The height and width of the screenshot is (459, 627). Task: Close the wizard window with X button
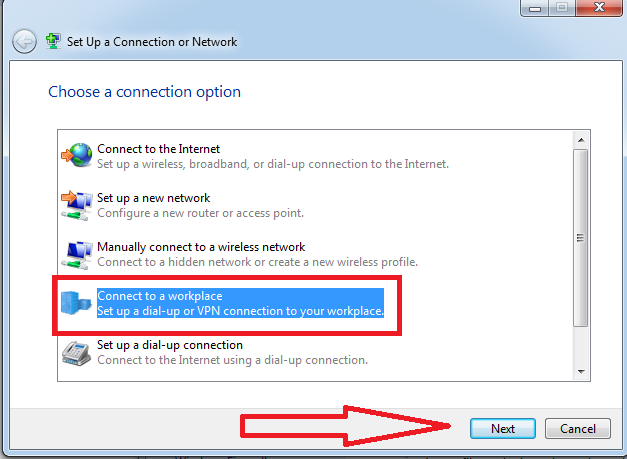pos(596,8)
